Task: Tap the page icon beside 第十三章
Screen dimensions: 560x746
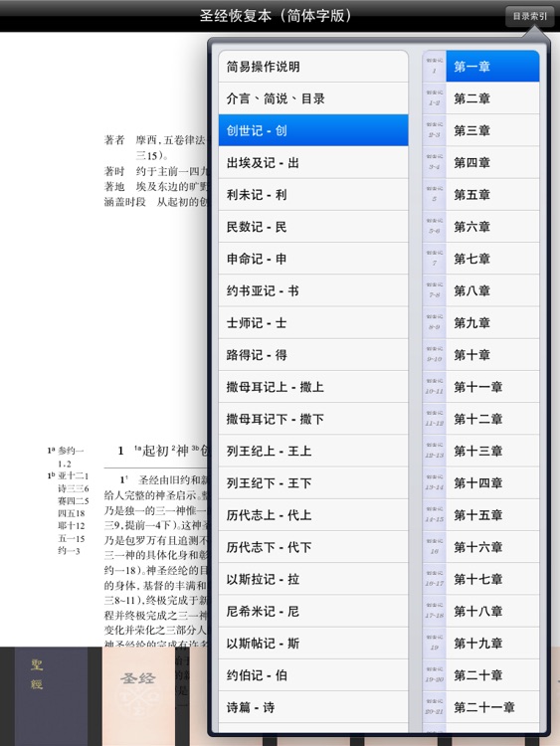Action: [434, 451]
